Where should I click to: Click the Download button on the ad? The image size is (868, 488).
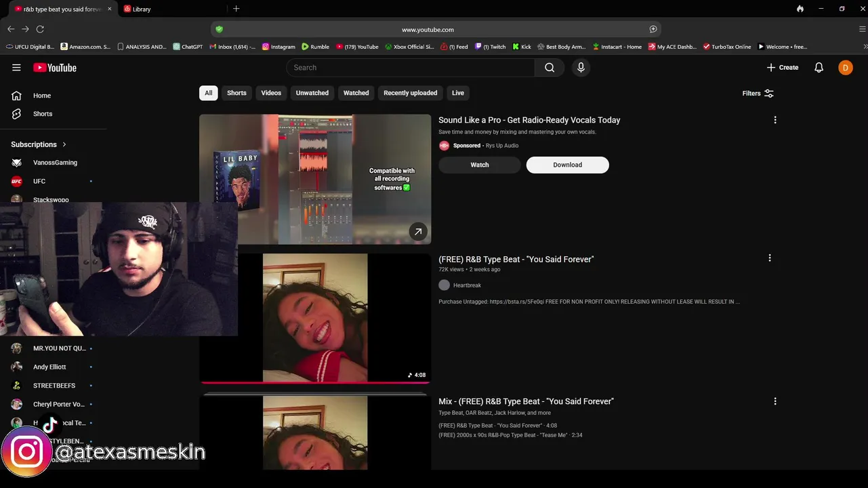click(x=568, y=165)
